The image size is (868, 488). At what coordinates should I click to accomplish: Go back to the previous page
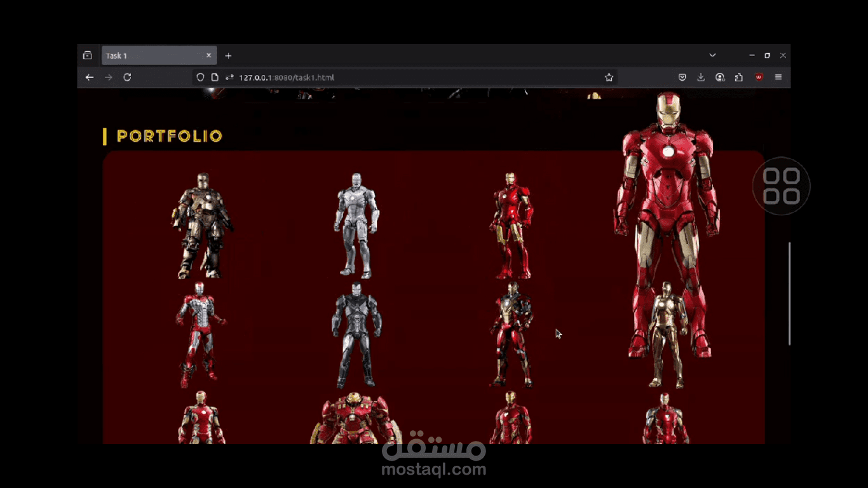pos(90,78)
